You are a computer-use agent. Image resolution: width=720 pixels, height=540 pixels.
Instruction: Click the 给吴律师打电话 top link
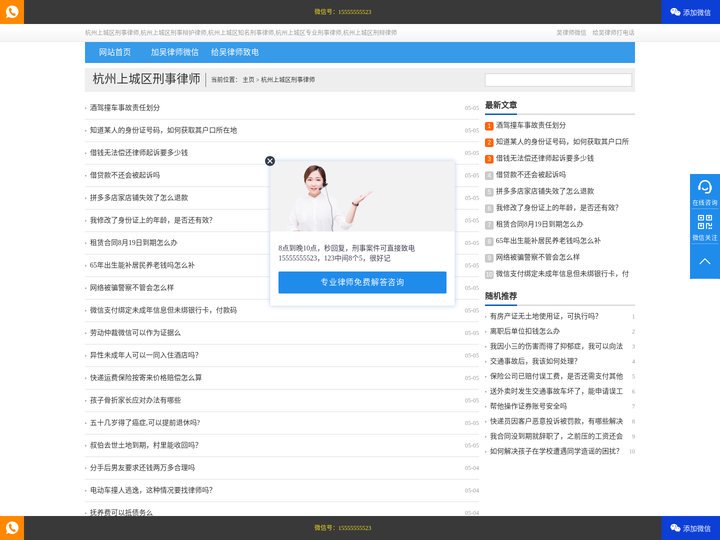613,33
